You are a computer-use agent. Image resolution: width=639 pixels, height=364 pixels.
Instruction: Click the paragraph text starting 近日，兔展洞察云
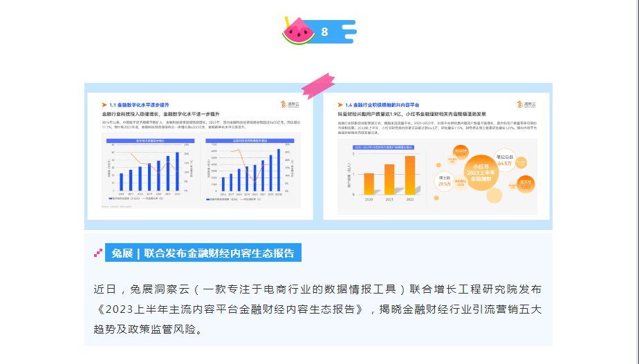pyautogui.click(x=317, y=309)
